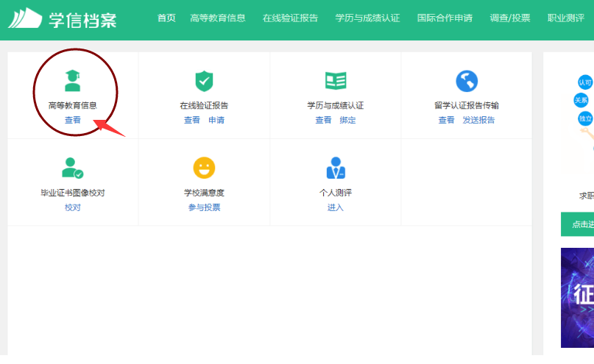
Task: Select 在线验证报告 in the navigation bar
Action: (x=290, y=18)
